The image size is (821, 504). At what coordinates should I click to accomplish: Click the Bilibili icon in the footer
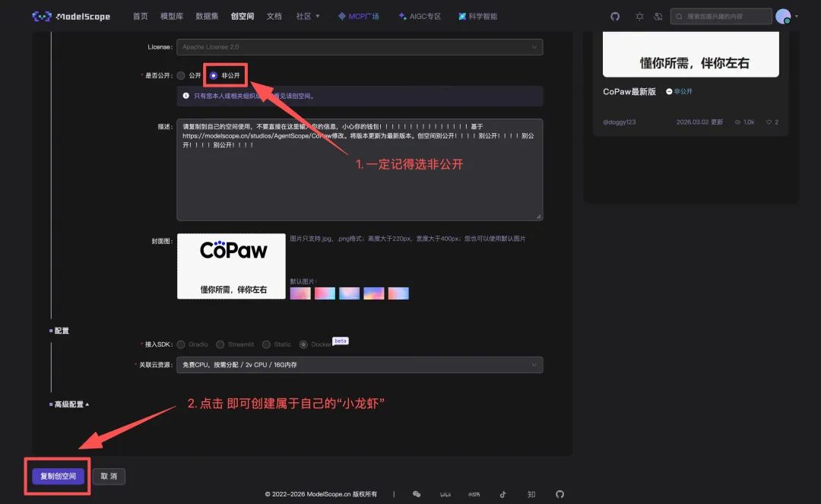[x=445, y=494]
